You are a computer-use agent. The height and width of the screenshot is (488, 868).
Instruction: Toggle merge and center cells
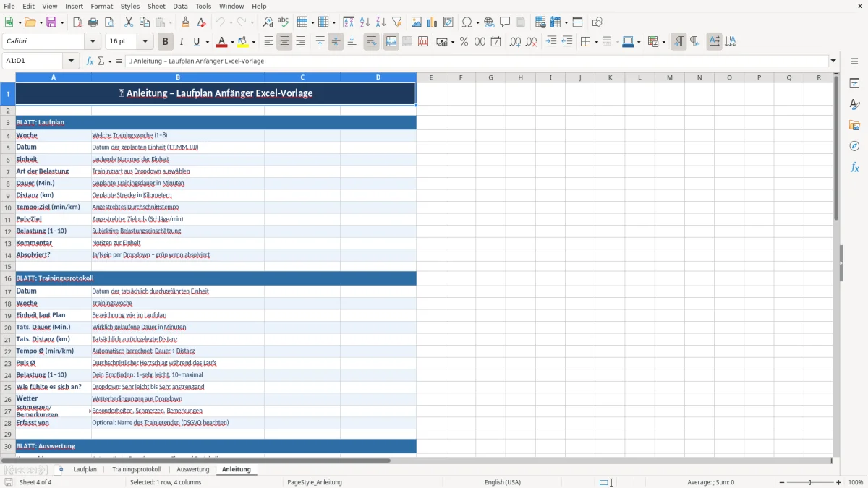tap(391, 42)
